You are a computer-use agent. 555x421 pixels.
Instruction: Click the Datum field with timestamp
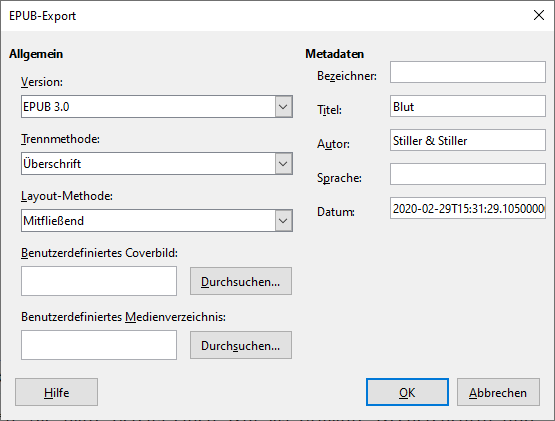click(x=468, y=208)
